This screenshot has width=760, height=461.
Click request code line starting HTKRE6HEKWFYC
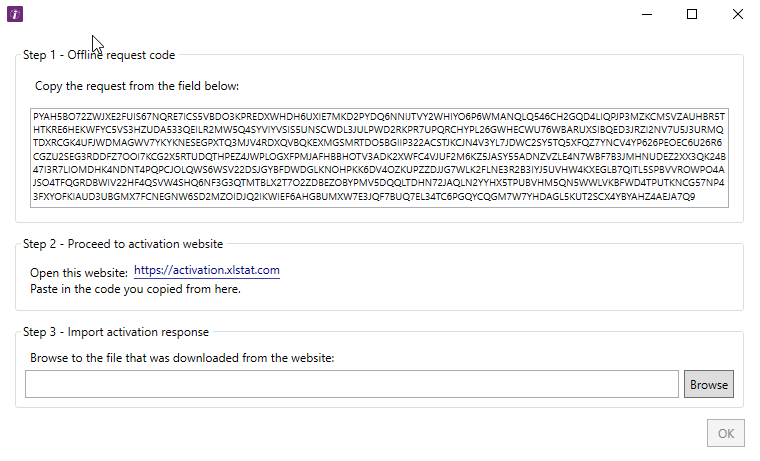380,130
